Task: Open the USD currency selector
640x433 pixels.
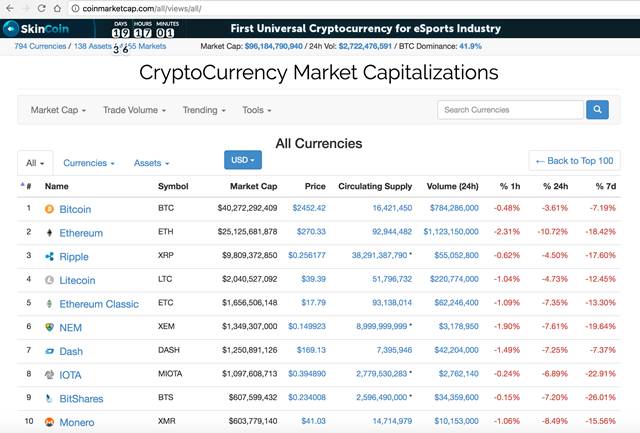Action: [x=243, y=160]
